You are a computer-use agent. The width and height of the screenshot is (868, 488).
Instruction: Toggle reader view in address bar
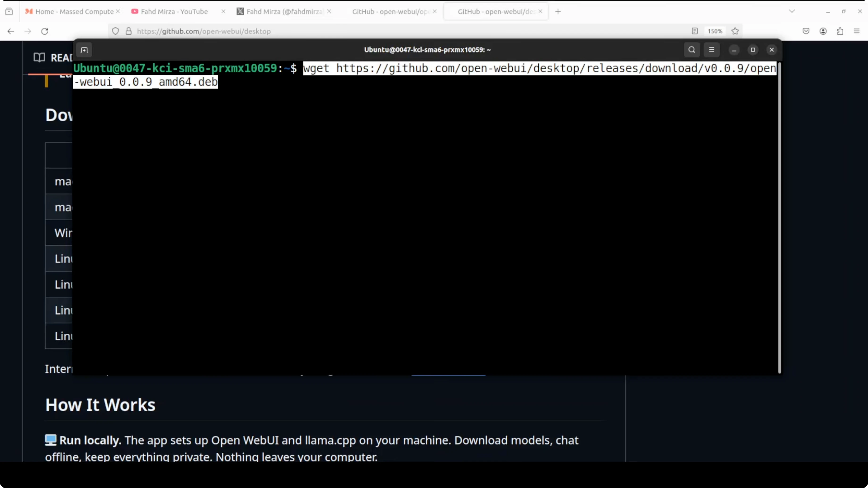point(694,31)
